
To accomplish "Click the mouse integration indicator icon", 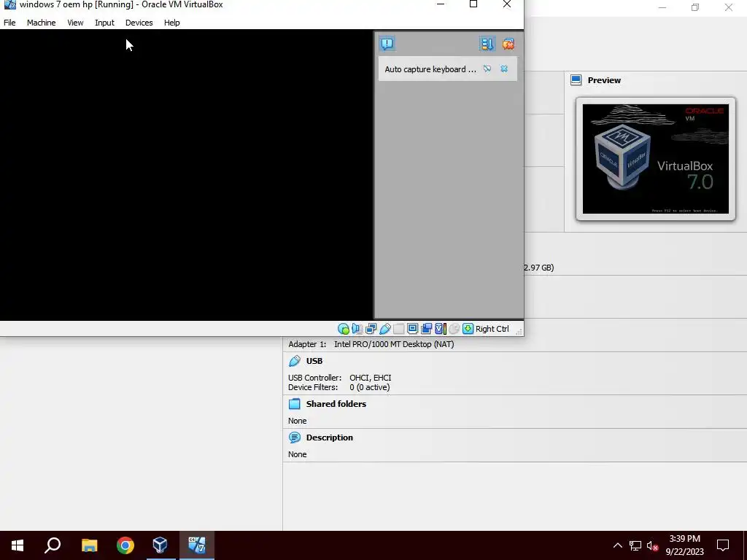I will click(x=454, y=329).
